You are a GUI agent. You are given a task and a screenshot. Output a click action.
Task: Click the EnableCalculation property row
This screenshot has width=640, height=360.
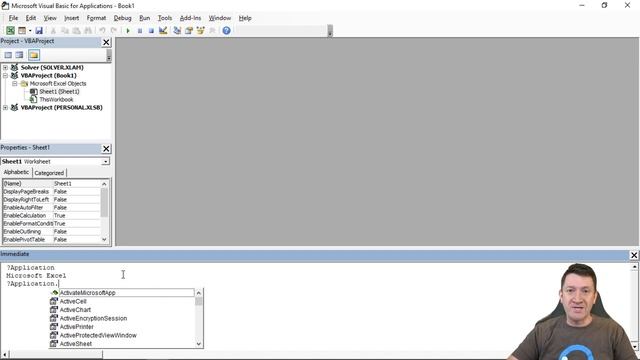51,216
